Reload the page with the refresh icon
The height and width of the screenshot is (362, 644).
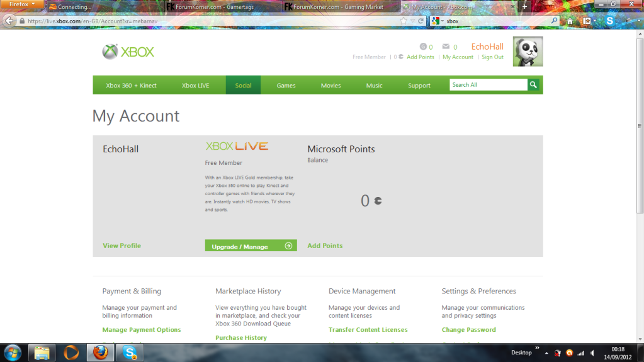(421, 21)
